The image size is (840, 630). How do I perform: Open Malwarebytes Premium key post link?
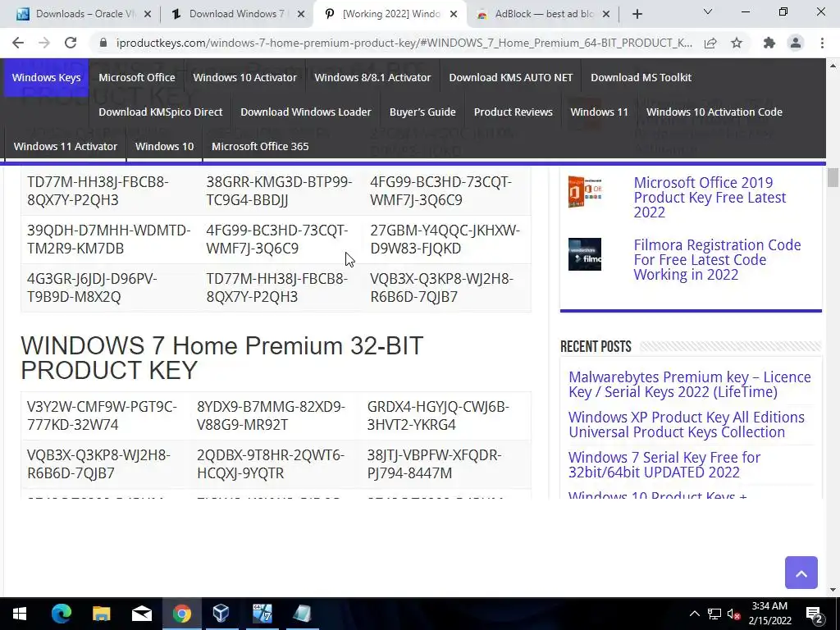click(689, 384)
